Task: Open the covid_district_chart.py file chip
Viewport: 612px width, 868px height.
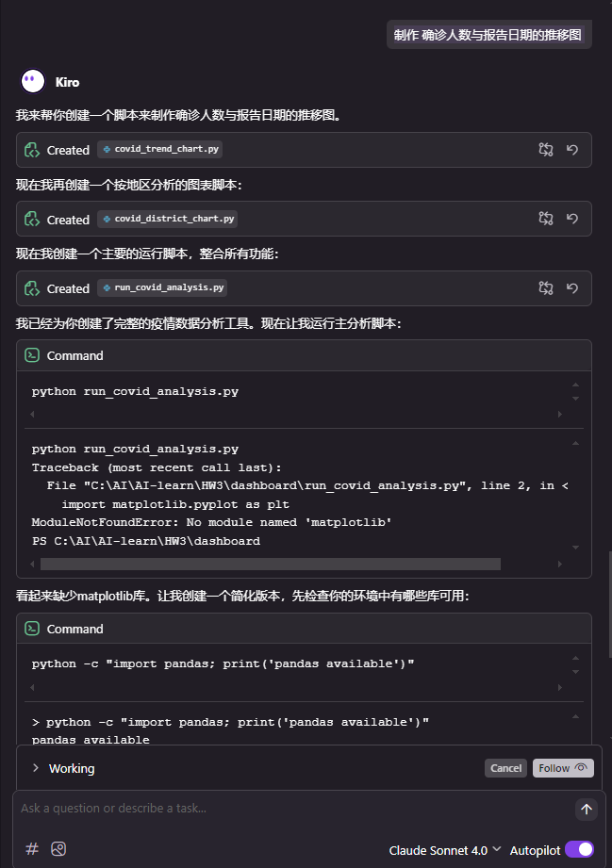Action: [168, 219]
